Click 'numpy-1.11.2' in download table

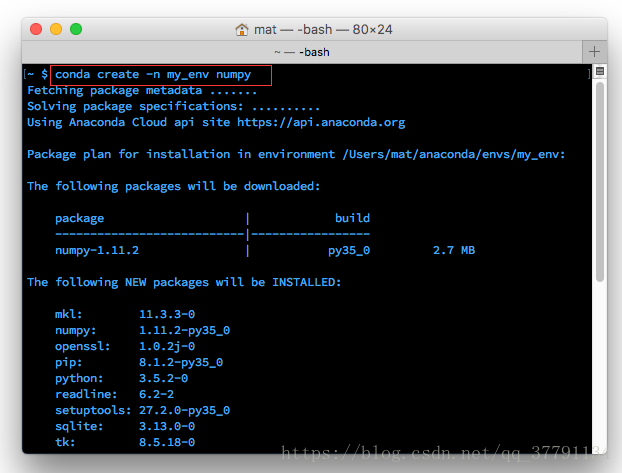[x=97, y=250]
